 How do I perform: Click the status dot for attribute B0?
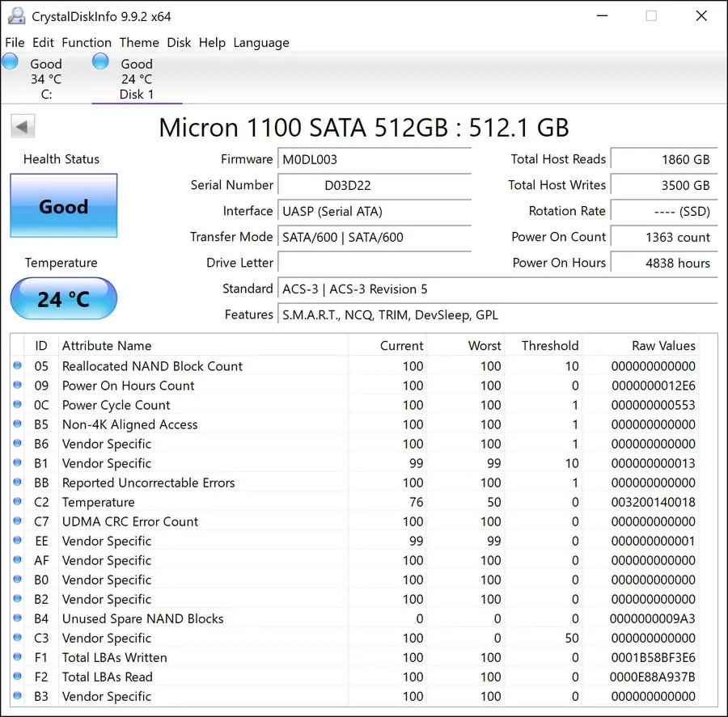tap(18, 579)
